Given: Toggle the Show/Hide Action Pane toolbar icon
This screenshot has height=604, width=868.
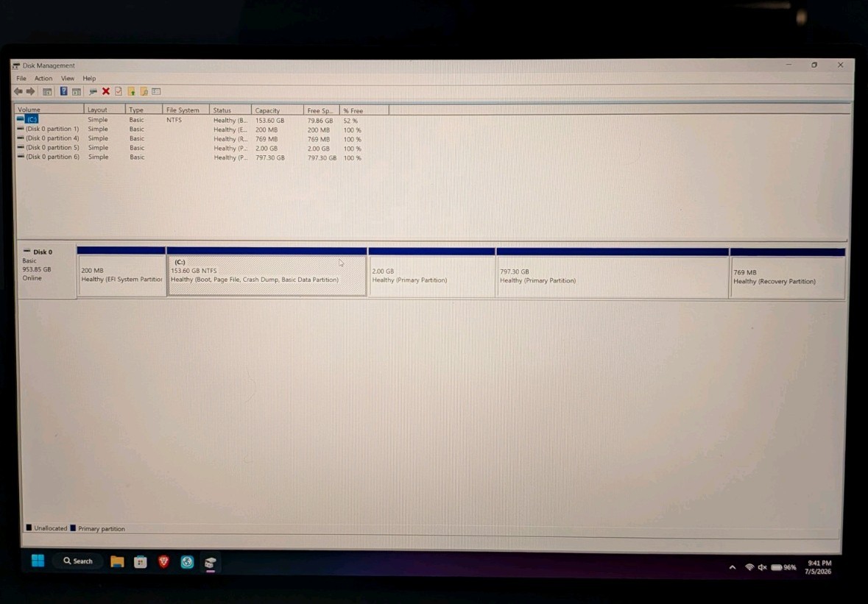Looking at the screenshot, I should [x=77, y=91].
